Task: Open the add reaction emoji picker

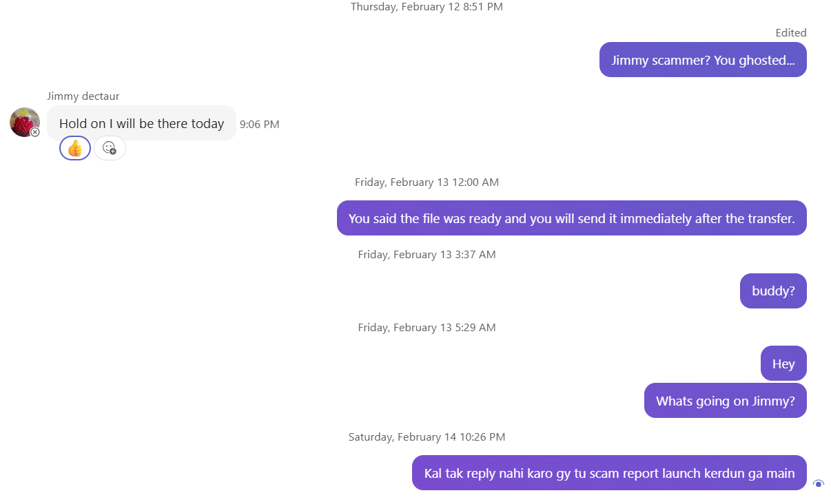Action: coord(110,148)
